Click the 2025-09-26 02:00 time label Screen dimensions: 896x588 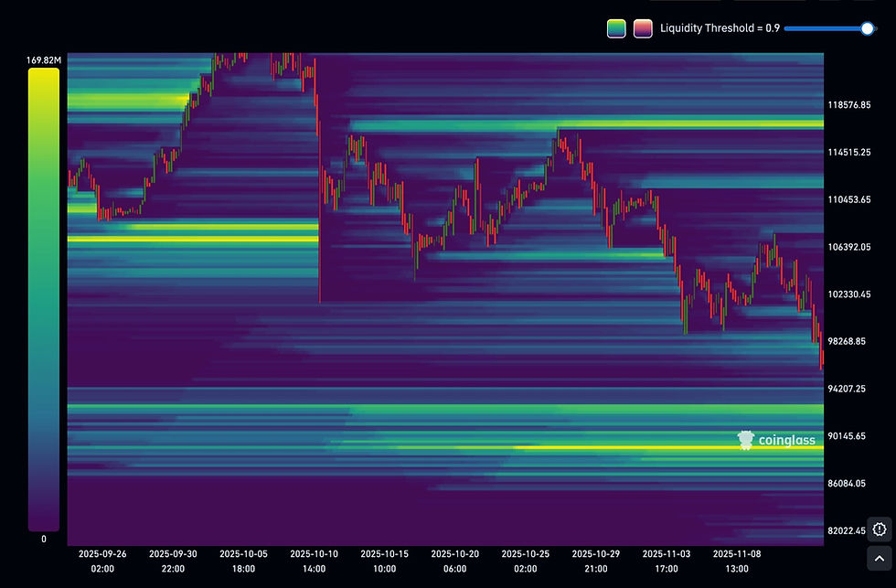point(102,561)
